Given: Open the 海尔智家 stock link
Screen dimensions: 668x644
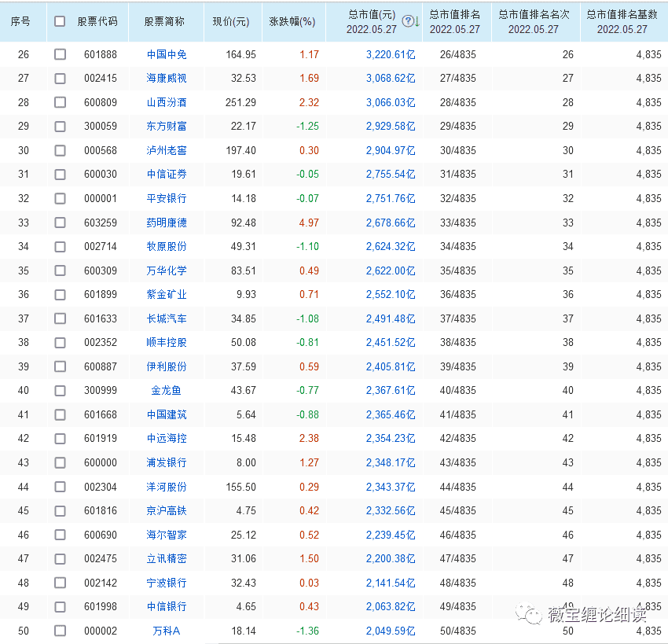Looking at the screenshot, I should click(x=167, y=535).
